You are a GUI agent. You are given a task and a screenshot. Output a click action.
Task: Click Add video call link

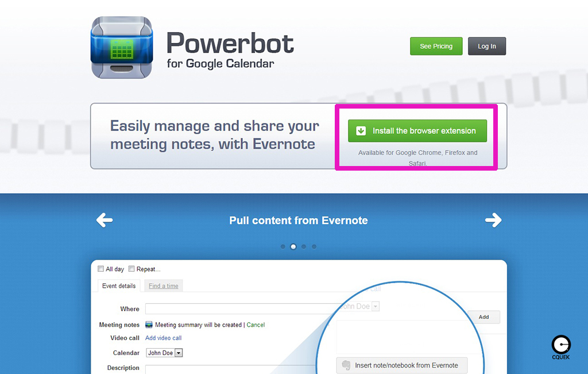pyautogui.click(x=164, y=338)
